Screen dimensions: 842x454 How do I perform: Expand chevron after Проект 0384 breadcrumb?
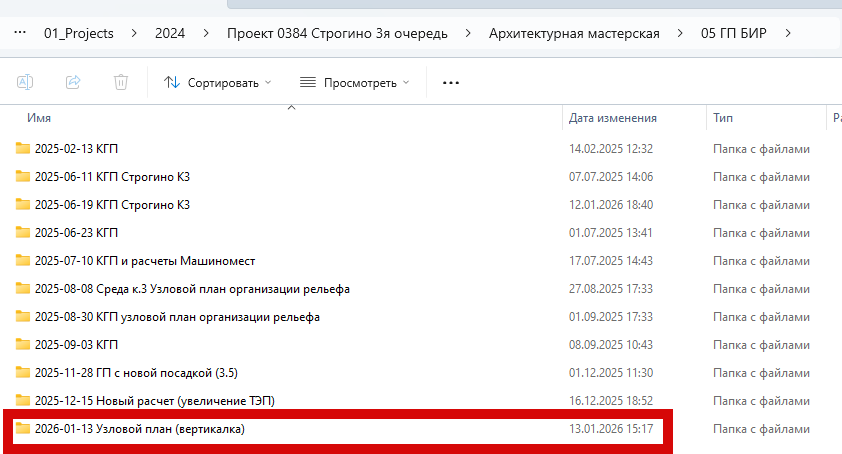[x=468, y=33]
